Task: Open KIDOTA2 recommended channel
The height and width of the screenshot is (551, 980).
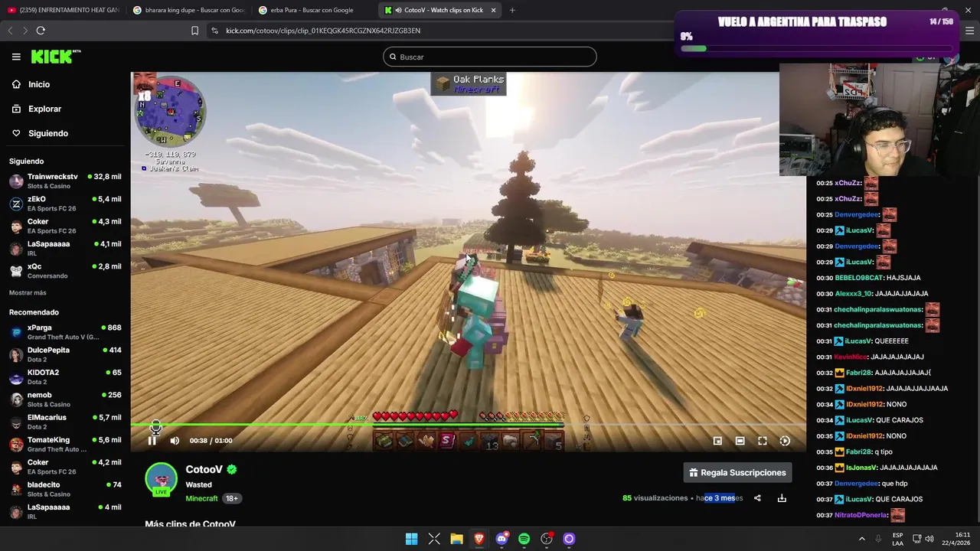Action: pos(65,377)
